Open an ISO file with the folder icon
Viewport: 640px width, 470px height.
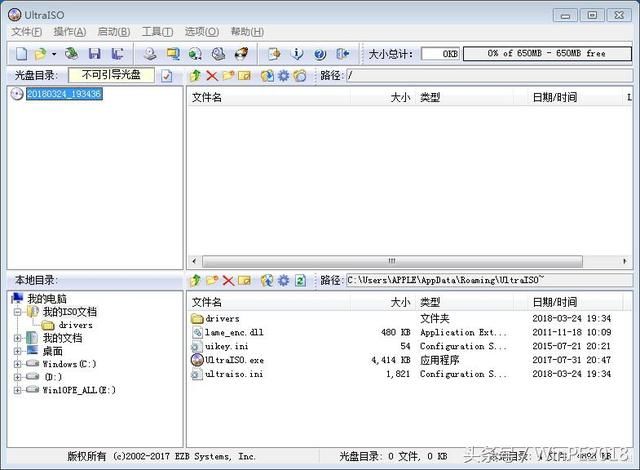[x=40, y=54]
